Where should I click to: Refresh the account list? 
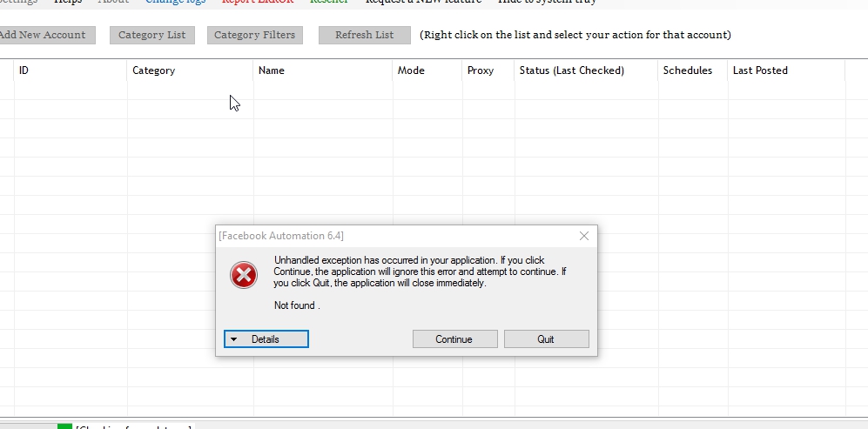[x=364, y=35]
